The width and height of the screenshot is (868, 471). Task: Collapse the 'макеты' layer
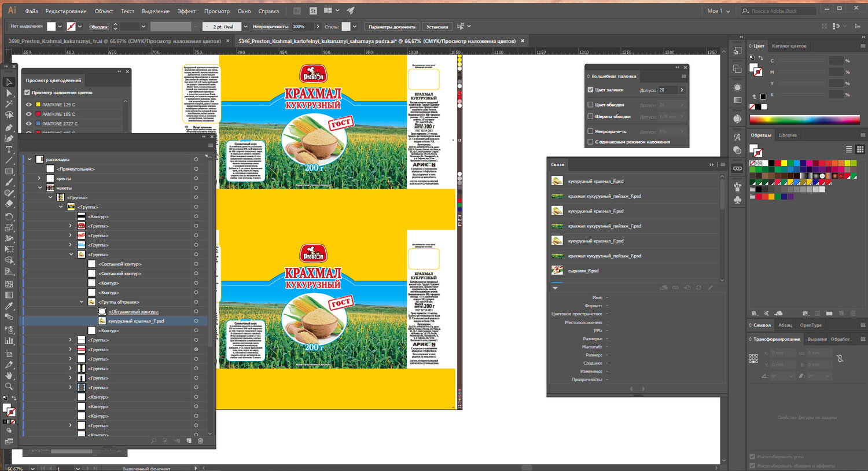coord(39,188)
